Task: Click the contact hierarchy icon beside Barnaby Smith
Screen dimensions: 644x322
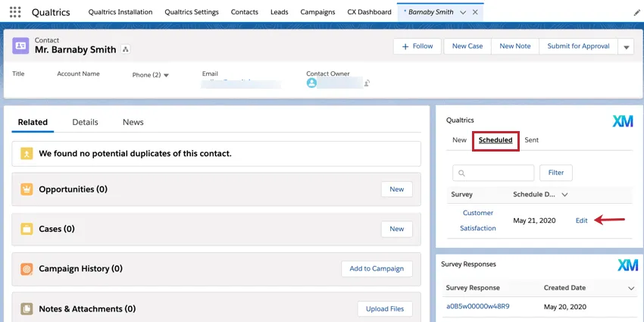Action: (126, 50)
